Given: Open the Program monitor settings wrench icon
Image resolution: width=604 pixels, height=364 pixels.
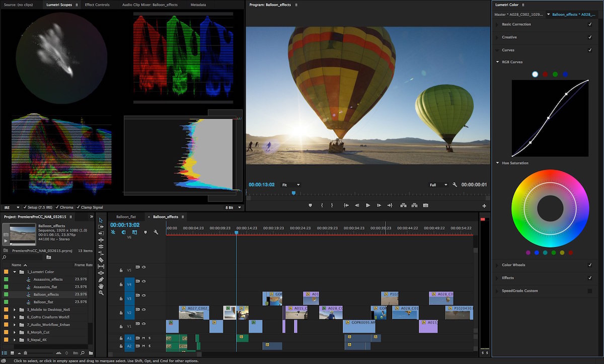Looking at the screenshot, I should click(455, 185).
